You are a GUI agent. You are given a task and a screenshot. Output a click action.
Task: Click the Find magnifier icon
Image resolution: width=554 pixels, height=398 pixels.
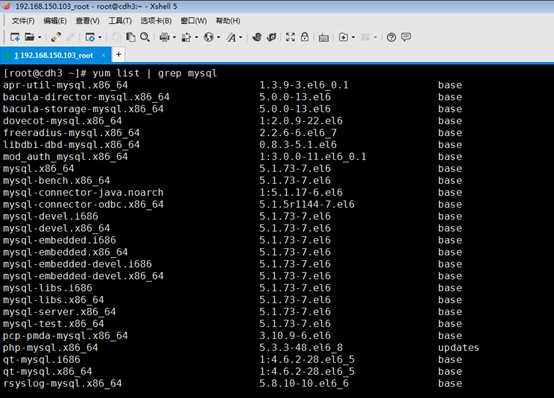click(x=145, y=37)
